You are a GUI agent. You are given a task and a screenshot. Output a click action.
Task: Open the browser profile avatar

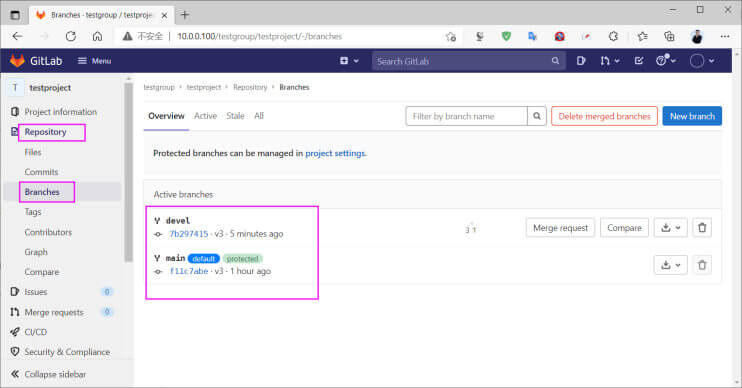point(697,36)
